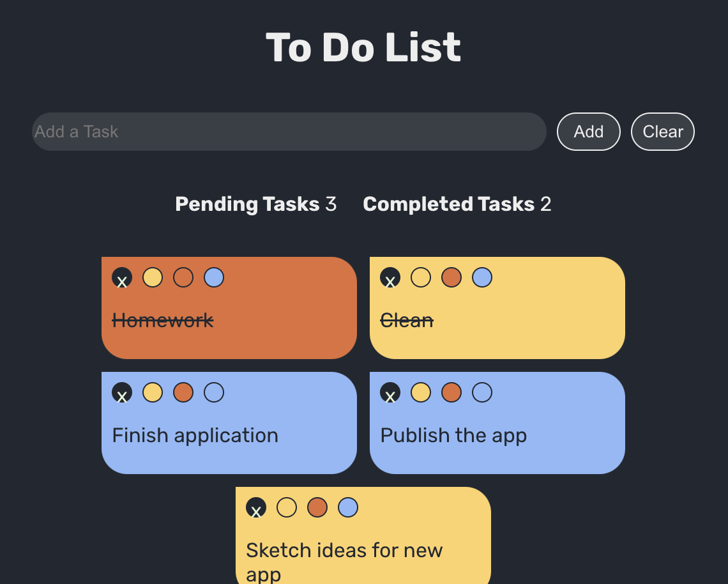
Task: Change Sketch ideas card to orange
Action: (317, 507)
